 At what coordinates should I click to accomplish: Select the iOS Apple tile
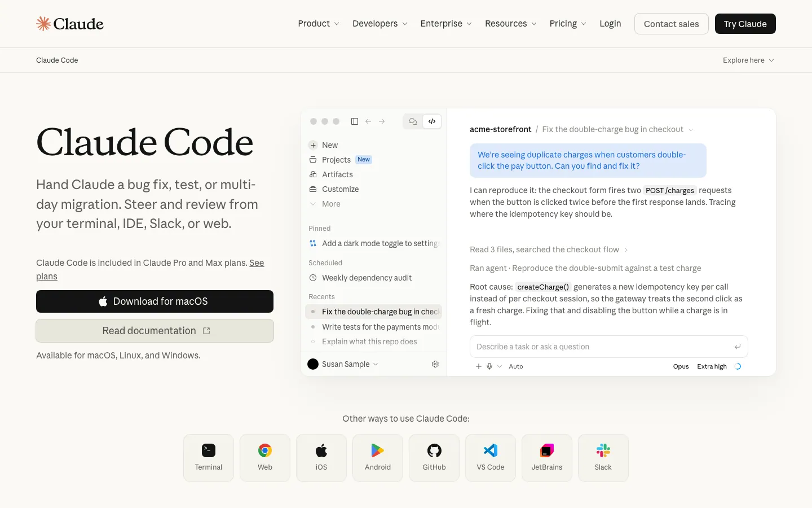[x=321, y=458]
